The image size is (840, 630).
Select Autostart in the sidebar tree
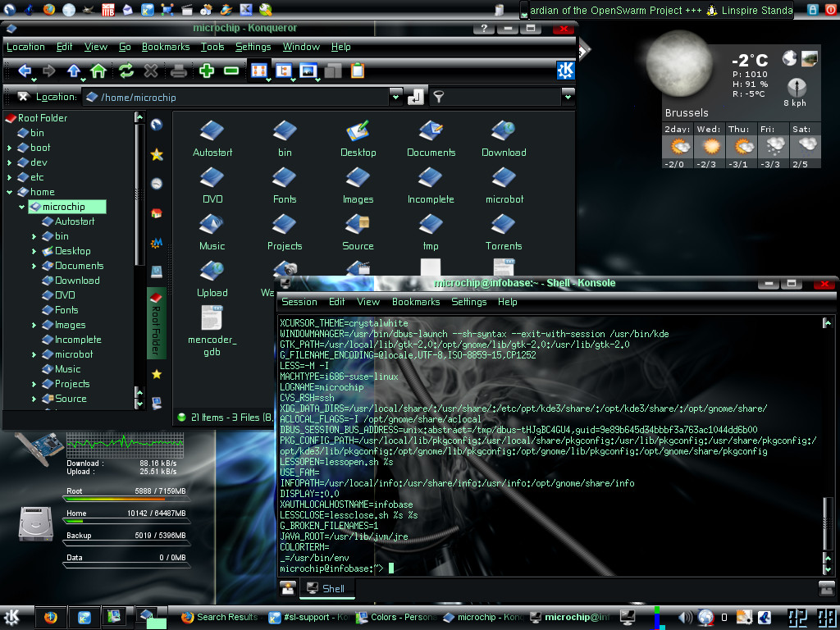tap(68, 221)
